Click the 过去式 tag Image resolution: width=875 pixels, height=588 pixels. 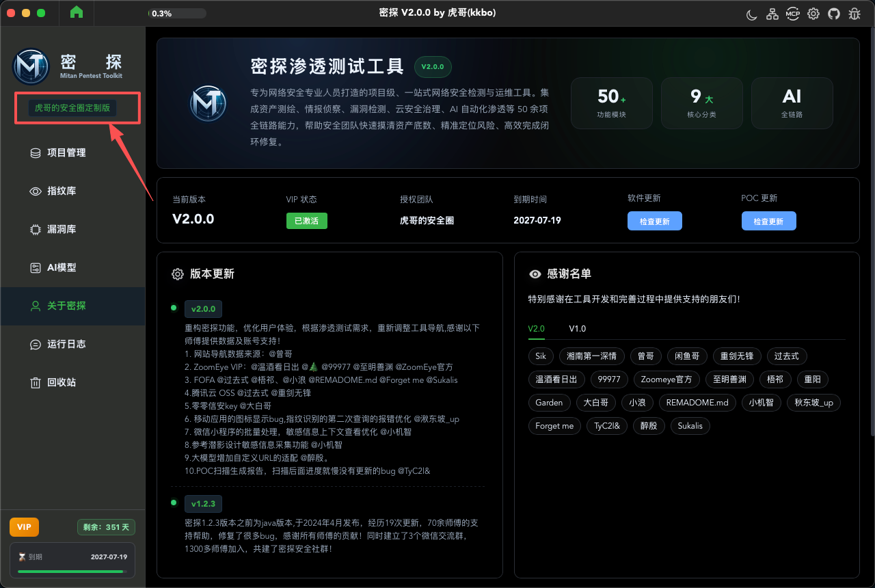click(787, 356)
